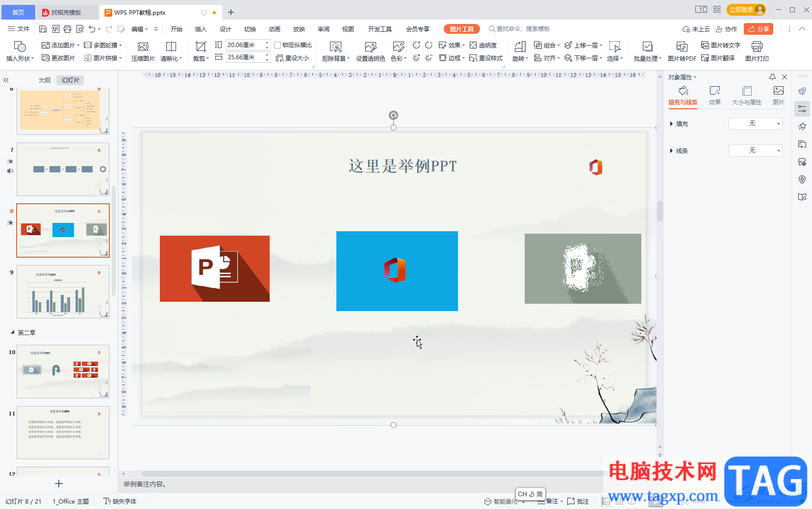Open the 动画 (Animation) ribbon tab
Screen dimensions: 812x509
click(275, 29)
